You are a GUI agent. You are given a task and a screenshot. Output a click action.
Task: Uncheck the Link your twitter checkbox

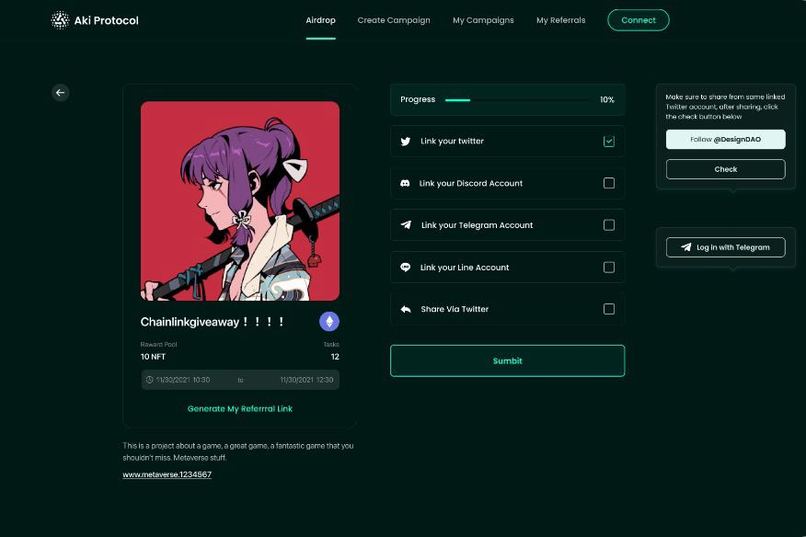click(609, 141)
